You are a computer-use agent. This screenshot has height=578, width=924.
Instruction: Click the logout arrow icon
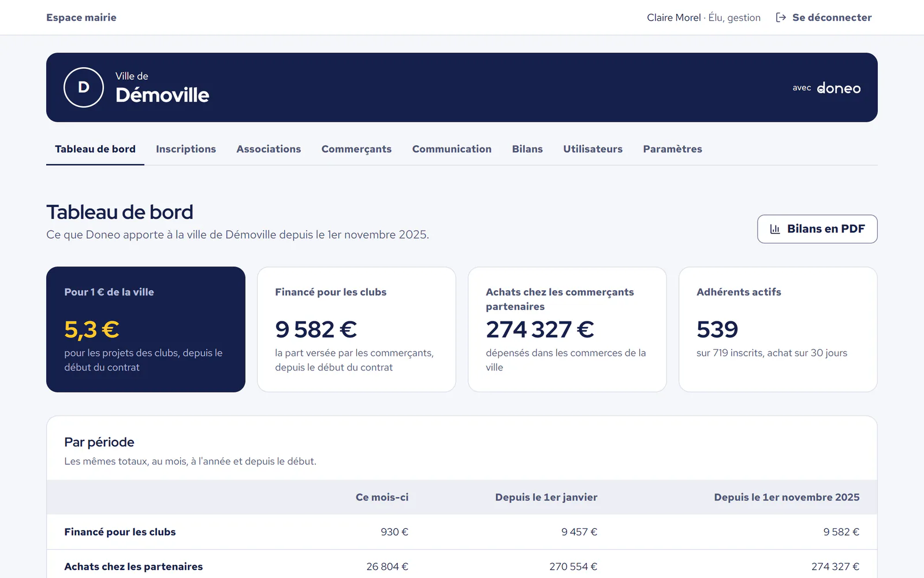781,17
